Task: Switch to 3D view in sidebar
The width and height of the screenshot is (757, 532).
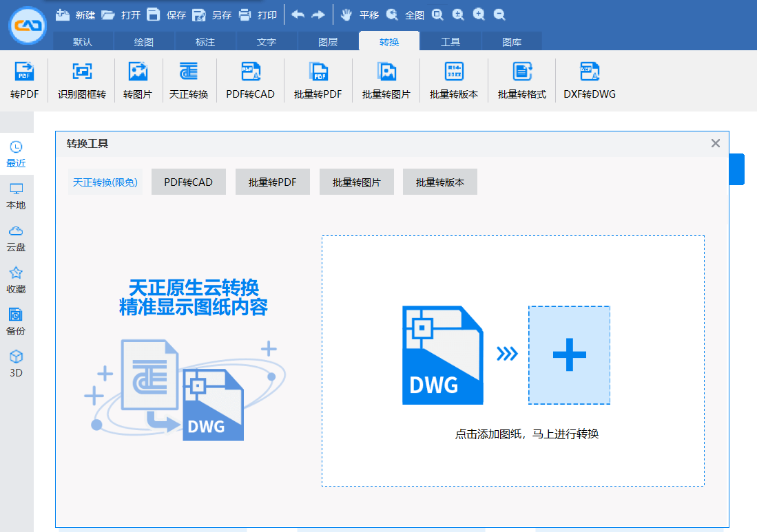Action: [x=16, y=364]
